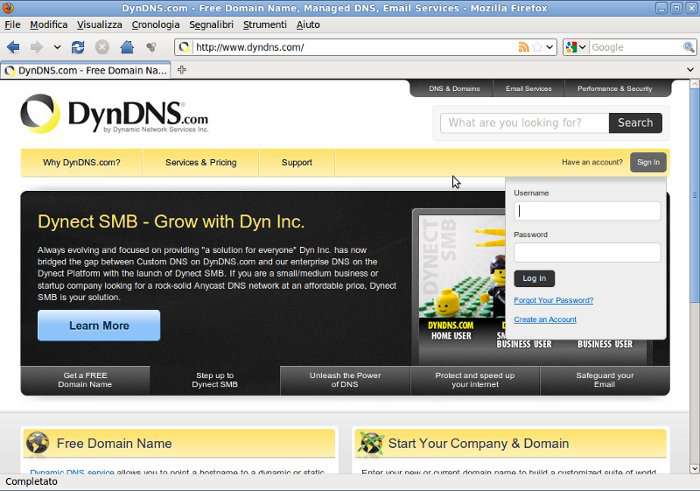Bookmark this page with the star icon
The height and width of the screenshot is (491, 700).
(537, 47)
